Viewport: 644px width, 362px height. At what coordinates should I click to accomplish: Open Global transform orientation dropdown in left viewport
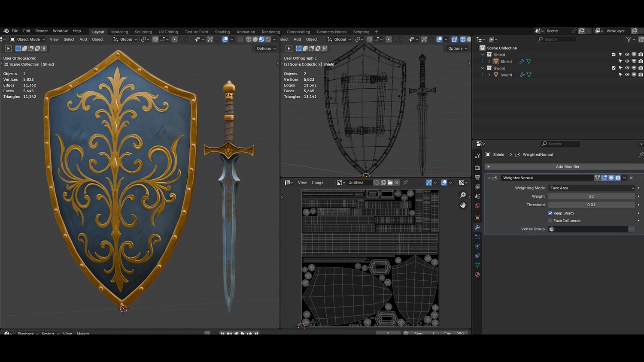point(125,39)
